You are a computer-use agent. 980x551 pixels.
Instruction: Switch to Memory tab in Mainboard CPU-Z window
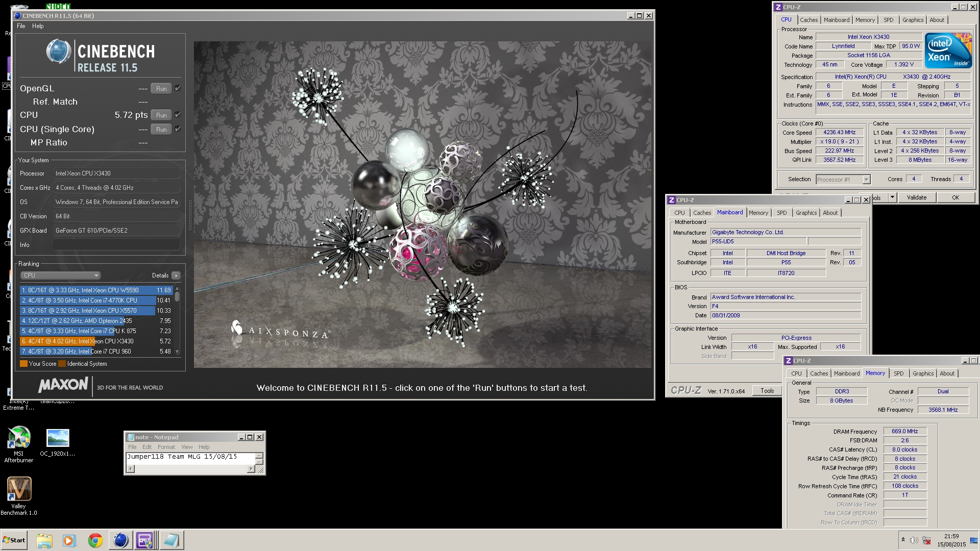pyautogui.click(x=758, y=213)
